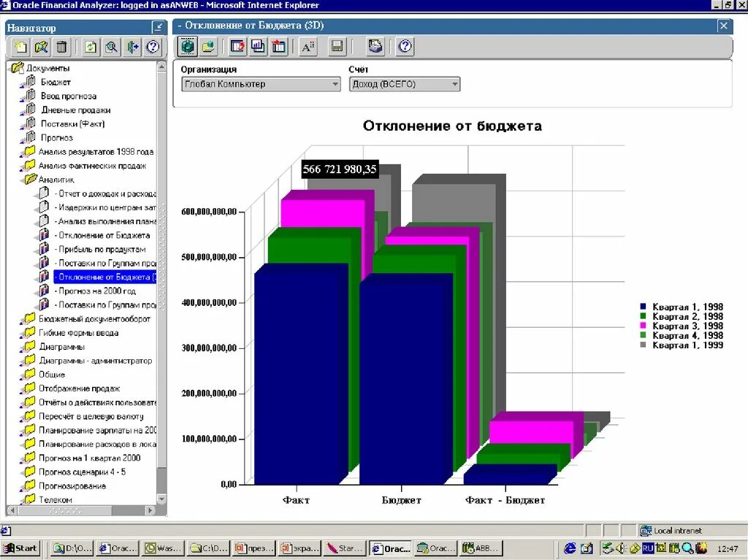
Task: Open the Пересчёт в целевую валюту folder
Action: point(91,416)
